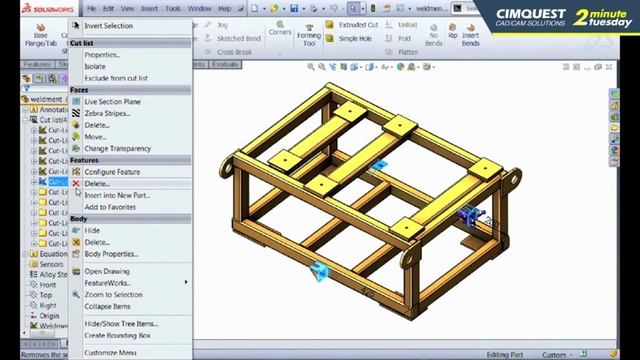Click the feature tree horizontal scrollbar
This screenshot has width=640, height=360.
[x=42, y=333]
